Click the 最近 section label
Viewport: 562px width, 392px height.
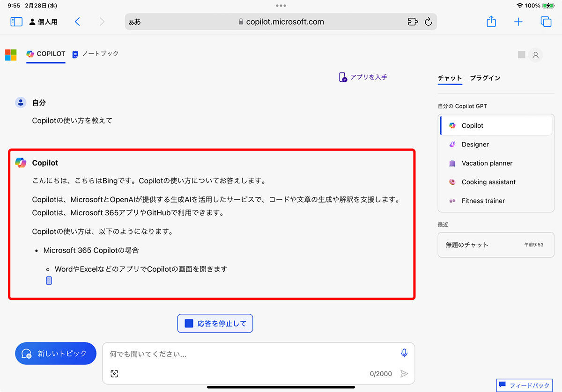click(x=443, y=225)
